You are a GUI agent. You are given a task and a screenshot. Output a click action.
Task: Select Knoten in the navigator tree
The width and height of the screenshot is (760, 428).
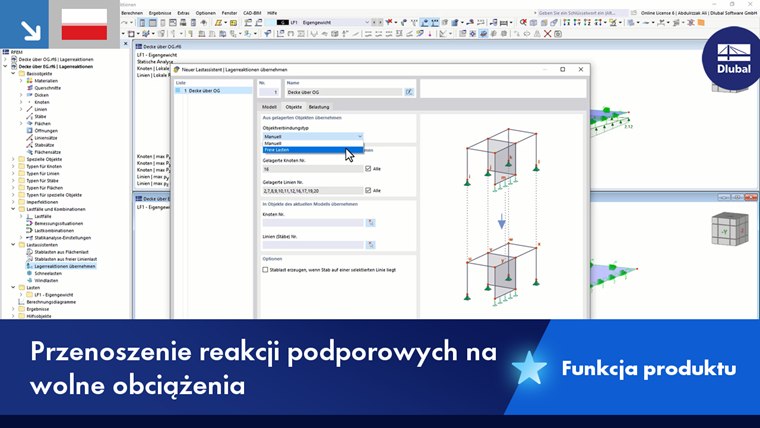click(x=42, y=102)
